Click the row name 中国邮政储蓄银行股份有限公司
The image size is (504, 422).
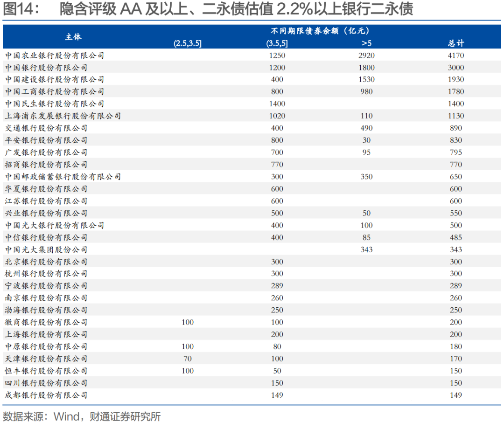[63, 177]
